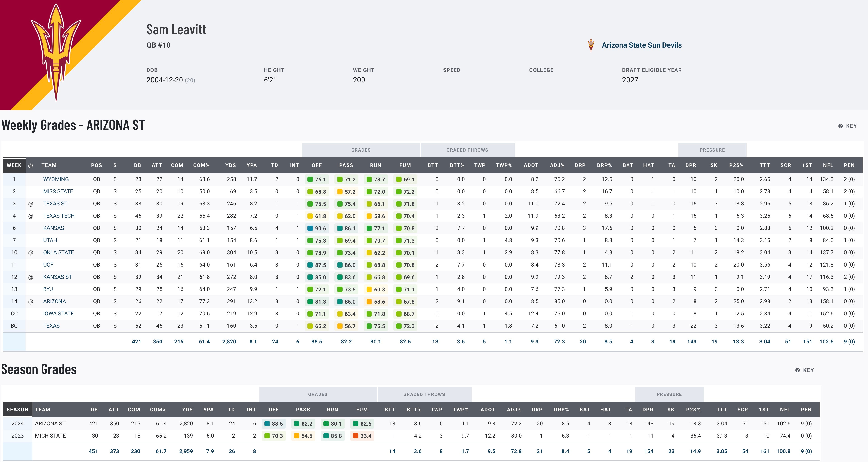The width and height of the screenshot is (868, 462).
Task: Sort season table by TEAM header
Action: click(x=43, y=409)
